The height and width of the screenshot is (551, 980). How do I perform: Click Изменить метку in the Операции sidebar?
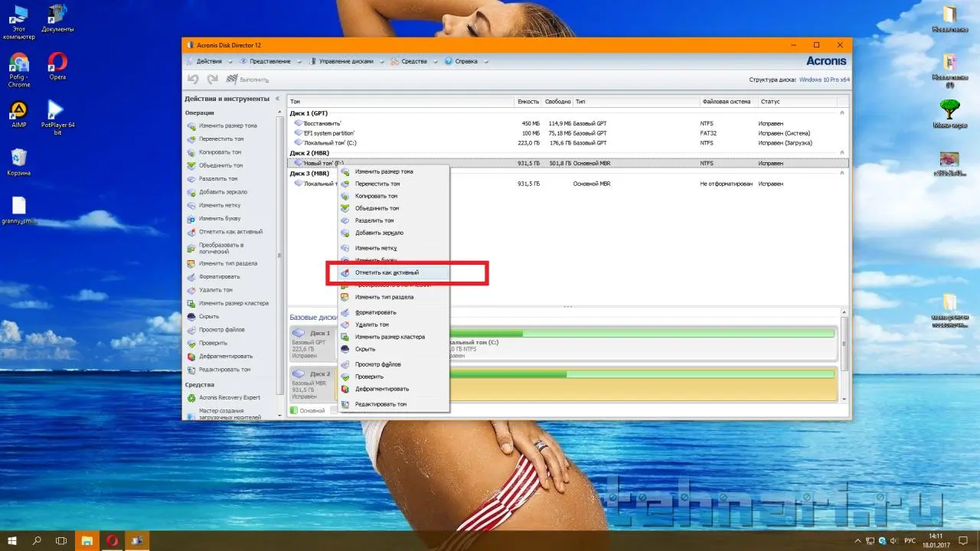tap(214, 205)
